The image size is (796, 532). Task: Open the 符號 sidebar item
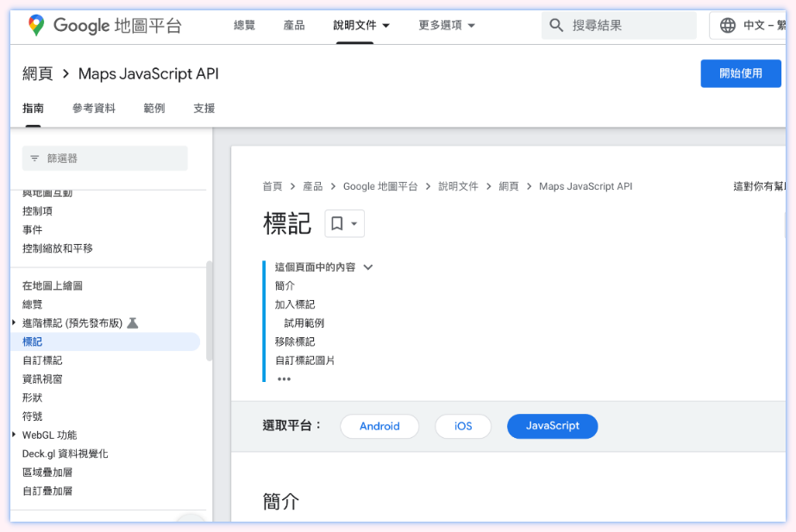[x=33, y=416]
